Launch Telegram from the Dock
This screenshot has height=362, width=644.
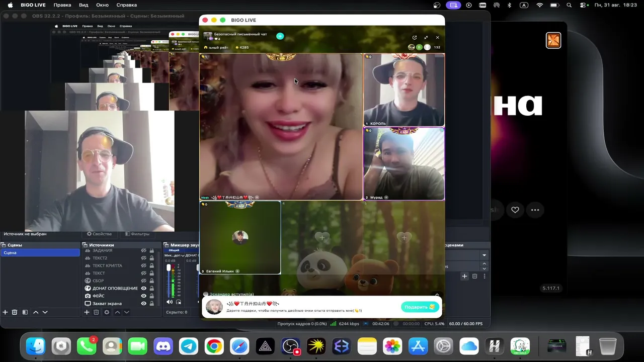[x=189, y=346]
